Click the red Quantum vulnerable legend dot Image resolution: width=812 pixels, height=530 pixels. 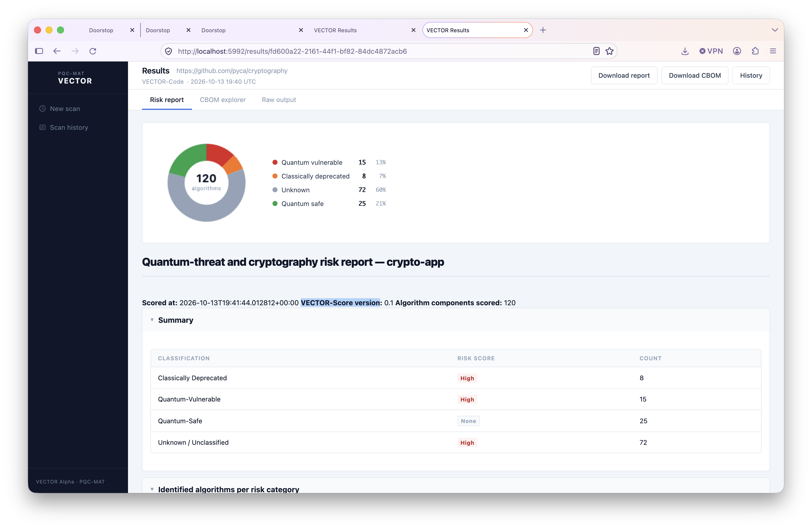click(275, 162)
